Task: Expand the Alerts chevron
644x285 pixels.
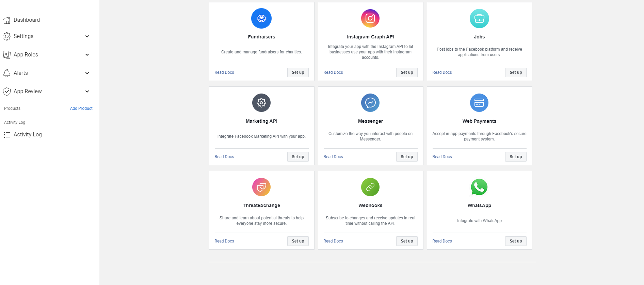Action: pyautogui.click(x=87, y=73)
